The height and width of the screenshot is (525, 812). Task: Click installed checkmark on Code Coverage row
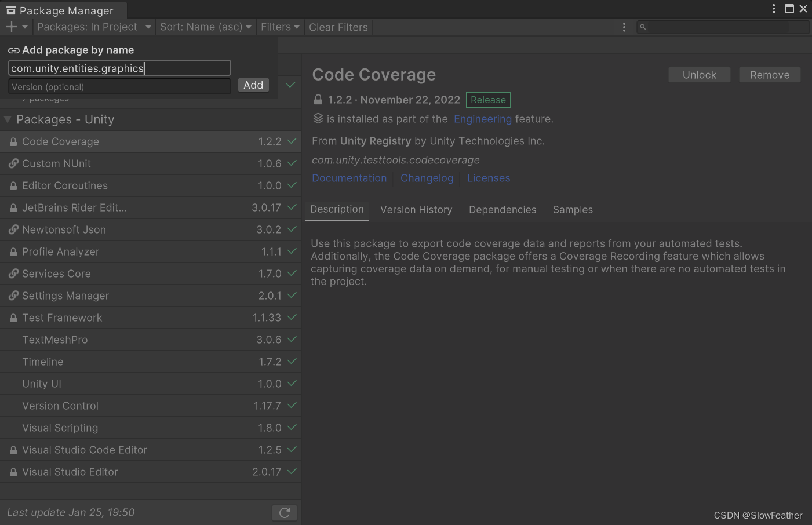pyautogui.click(x=292, y=141)
